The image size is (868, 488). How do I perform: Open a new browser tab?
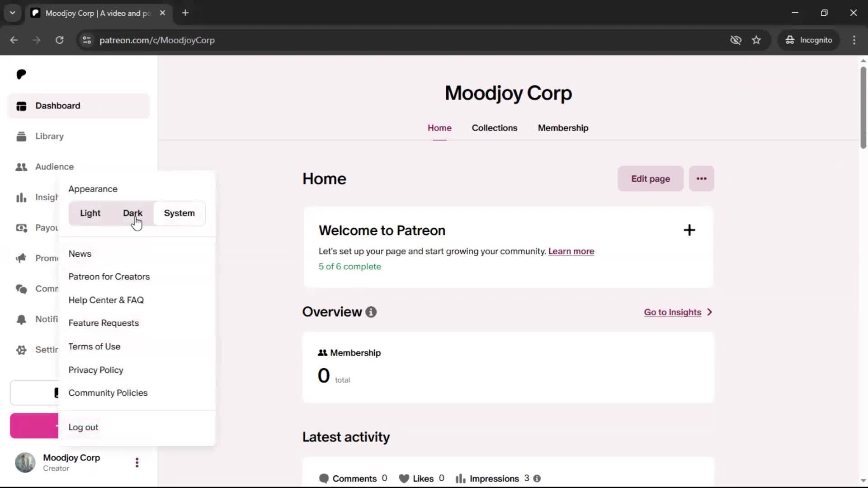click(185, 13)
